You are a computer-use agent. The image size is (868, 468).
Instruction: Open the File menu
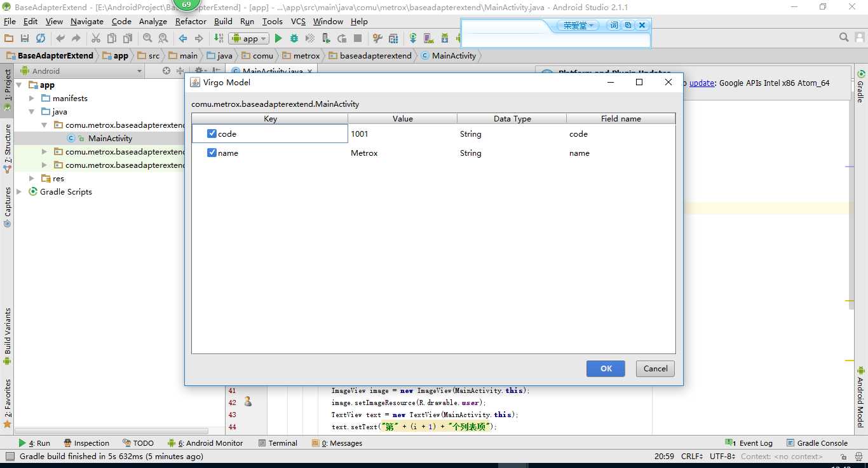10,21
